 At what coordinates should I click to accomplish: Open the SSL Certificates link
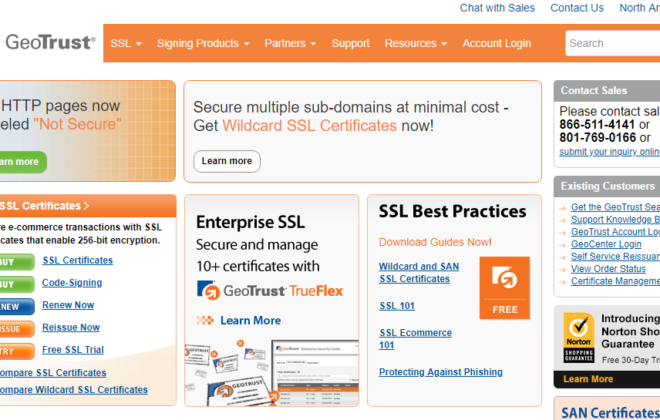click(77, 261)
